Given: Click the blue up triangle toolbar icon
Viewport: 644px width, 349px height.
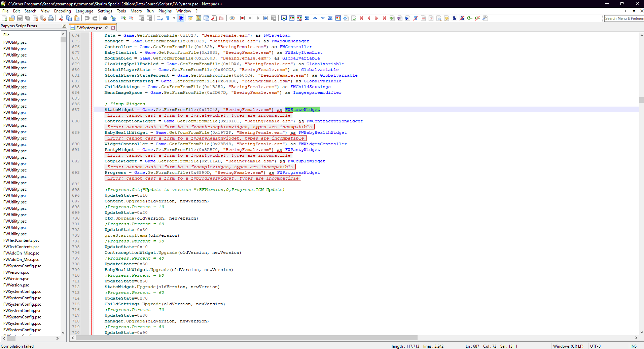Looking at the screenshot, I should pyautogui.click(x=315, y=18).
